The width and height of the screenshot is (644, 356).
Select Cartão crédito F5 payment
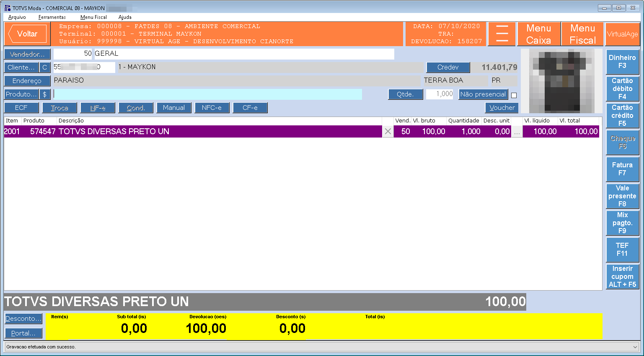tap(622, 115)
